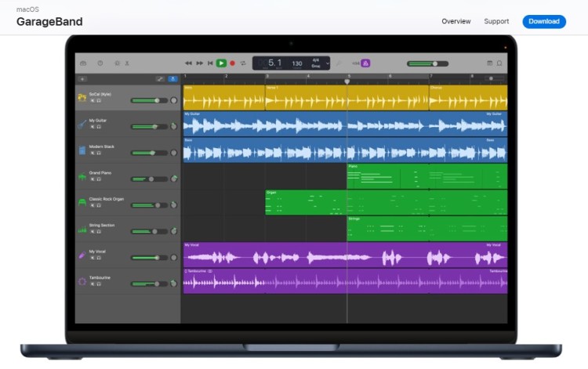Image resolution: width=588 pixels, height=369 pixels.
Task: Open the Support link in page header
Action: [496, 21]
